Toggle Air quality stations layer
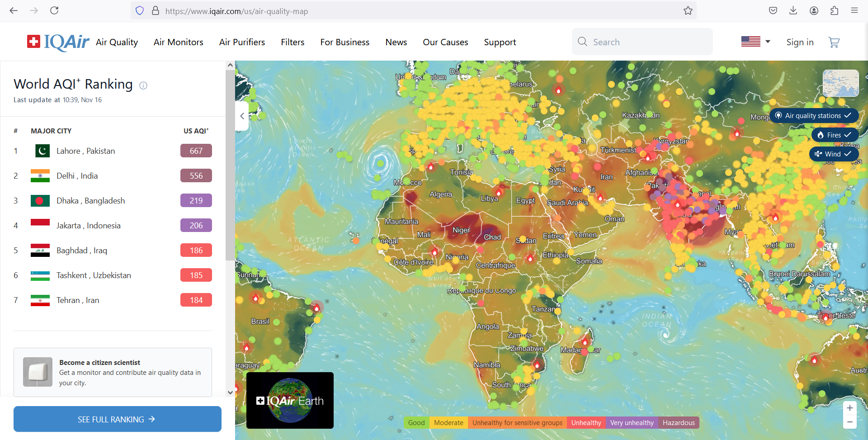Screen dimensions: 868x440 point(814,116)
